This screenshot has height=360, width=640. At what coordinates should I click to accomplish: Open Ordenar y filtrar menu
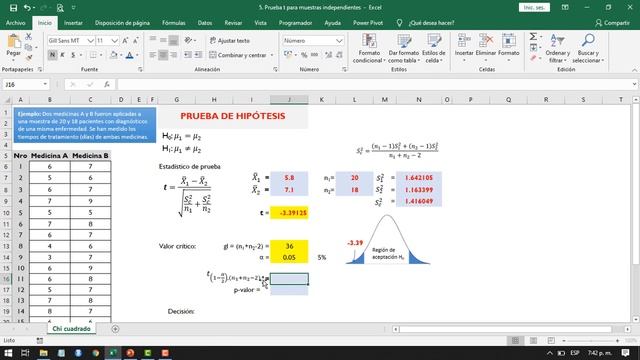click(557, 48)
